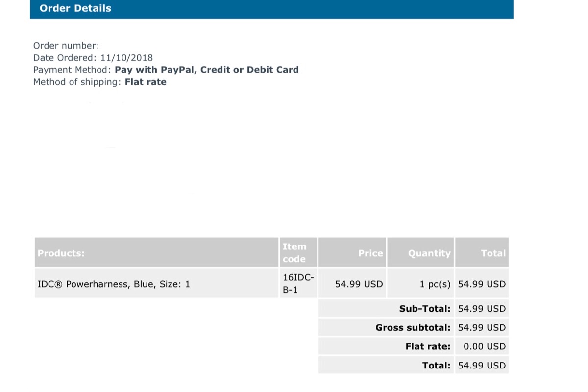
Task: Click the Gross subtotal label
Action: coord(413,327)
